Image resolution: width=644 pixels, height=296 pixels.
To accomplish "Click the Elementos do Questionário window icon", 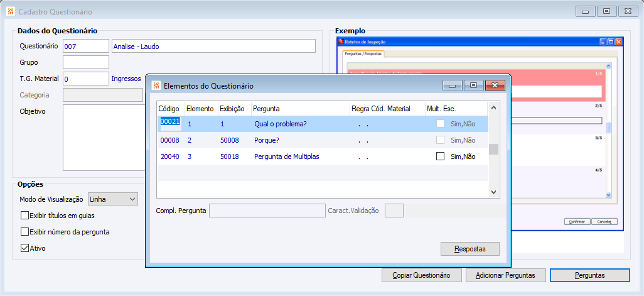I will pyautogui.click(x=156, y=86).
